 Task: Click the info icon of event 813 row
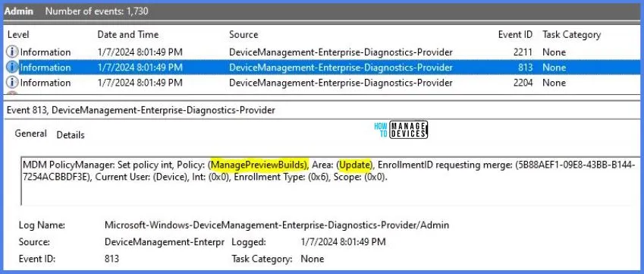(12, 68)
